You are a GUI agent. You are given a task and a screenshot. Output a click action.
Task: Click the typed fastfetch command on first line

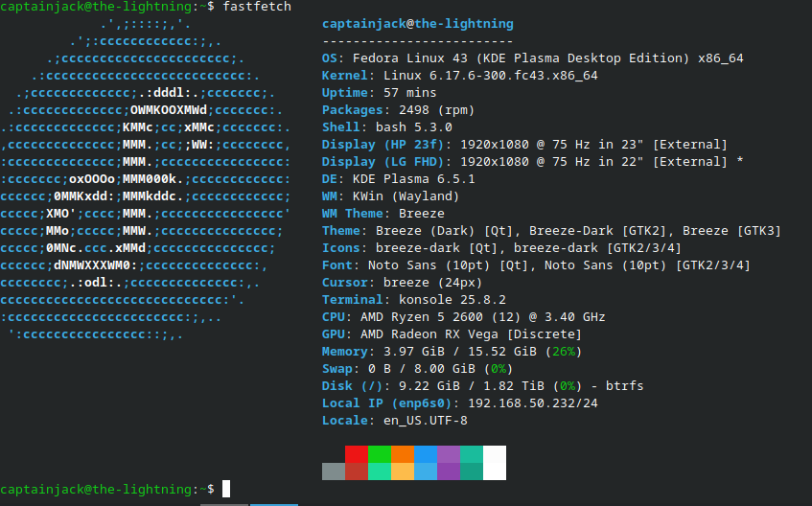(257, 7)
